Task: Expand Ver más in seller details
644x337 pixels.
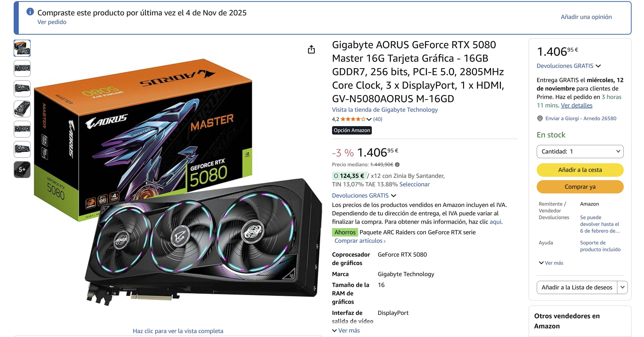Action: 551,263
